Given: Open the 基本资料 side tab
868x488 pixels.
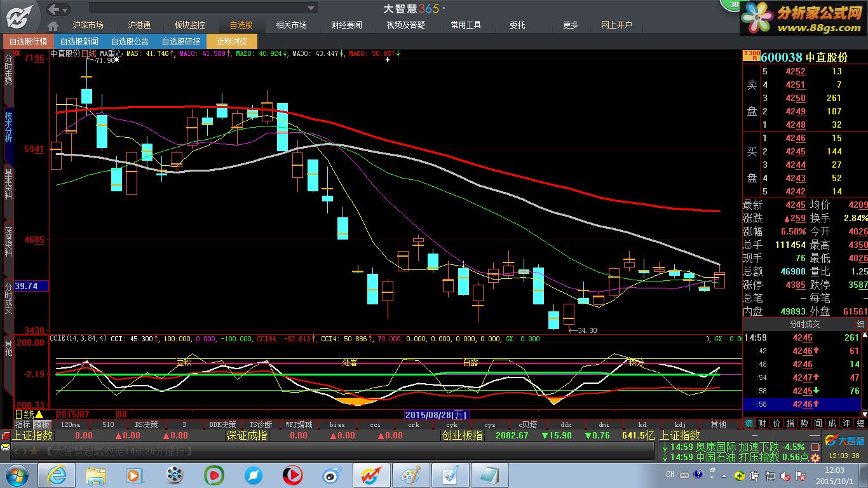Looking at the screenshot, I should tap(8, 184).
